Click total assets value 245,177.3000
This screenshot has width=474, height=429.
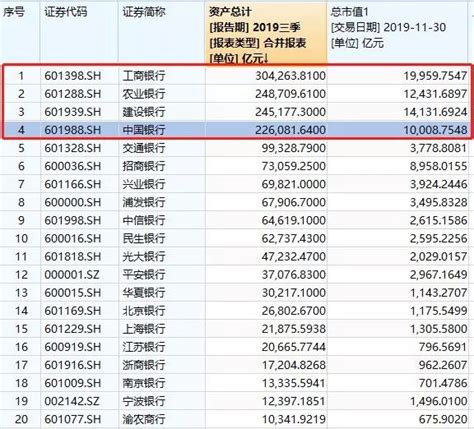(x=290, y=112)
